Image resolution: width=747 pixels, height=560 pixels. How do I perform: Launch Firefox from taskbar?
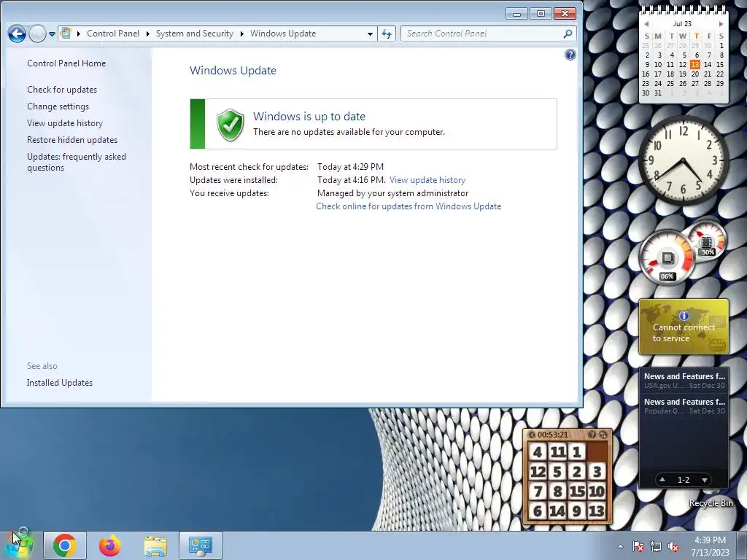pos(110,545)
